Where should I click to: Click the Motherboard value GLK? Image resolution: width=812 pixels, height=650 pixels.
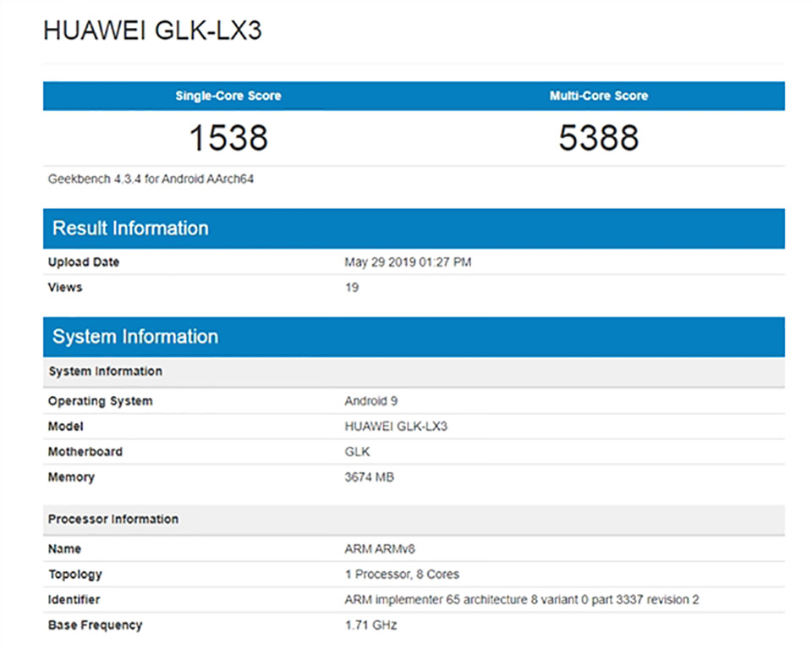click(x=357, y=452)
